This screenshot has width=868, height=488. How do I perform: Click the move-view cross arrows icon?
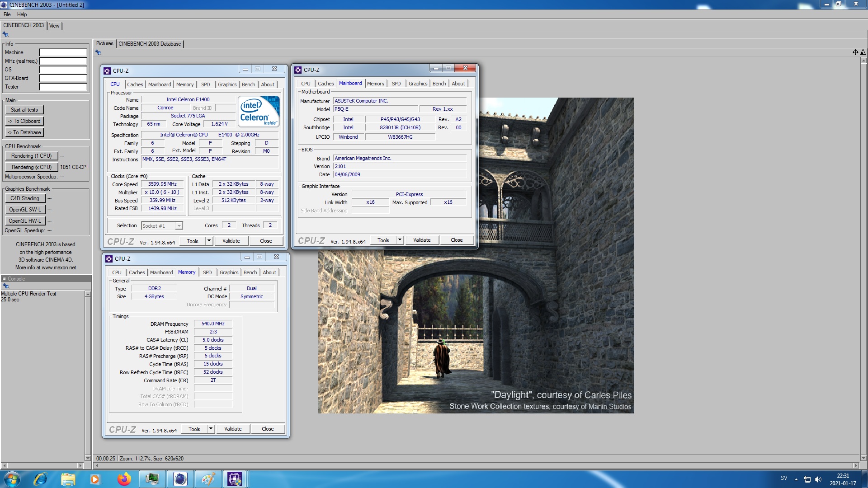tap(855, 52)
